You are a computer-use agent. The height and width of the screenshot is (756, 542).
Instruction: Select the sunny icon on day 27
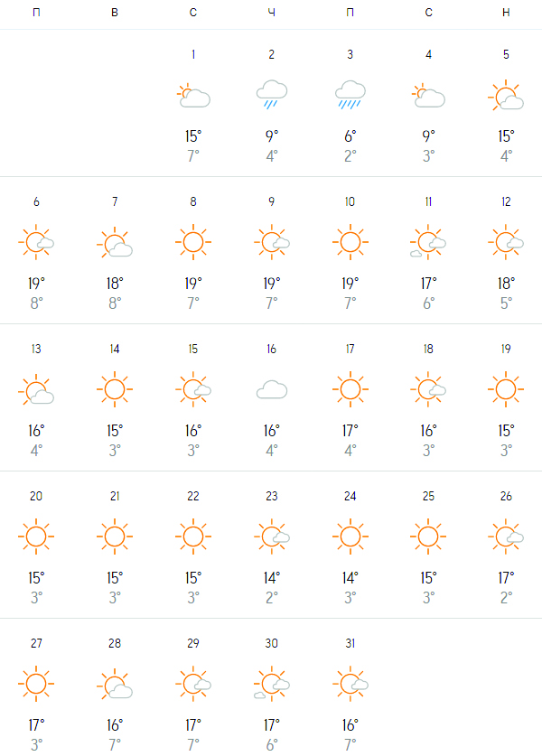tap(36, 684)
